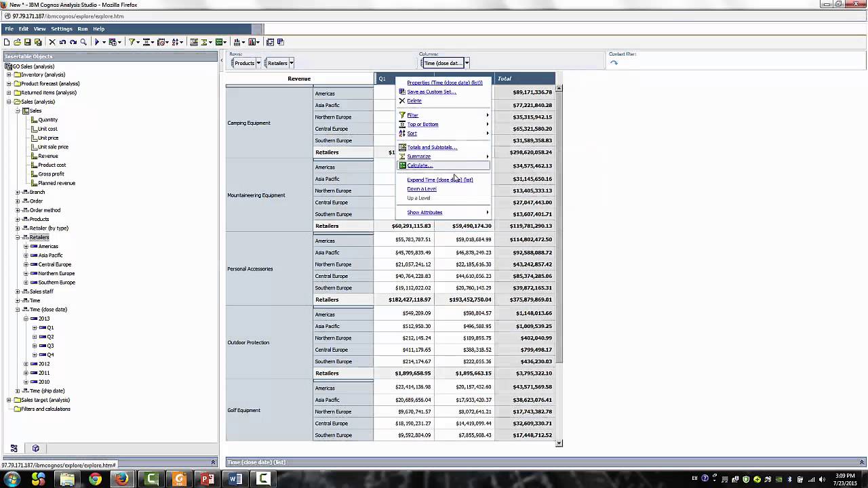The width and height of the screenshot is (868, 488).
Task: Open the Time (close date) columns dropdown arrow
Action: coord(467,63)
